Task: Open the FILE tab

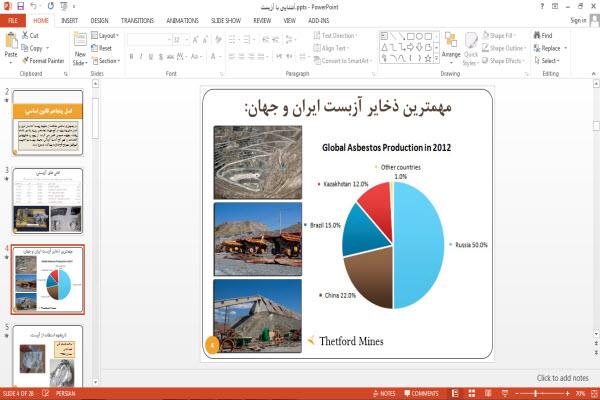Action: (13, 20)
